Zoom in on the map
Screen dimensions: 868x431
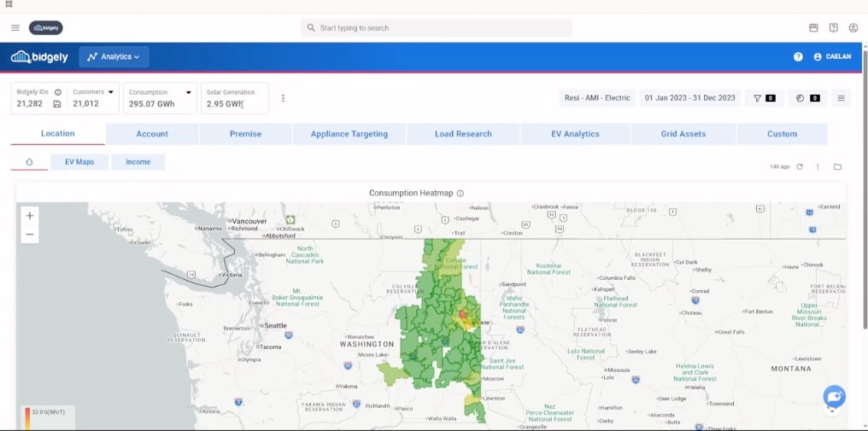click(30, 216)
